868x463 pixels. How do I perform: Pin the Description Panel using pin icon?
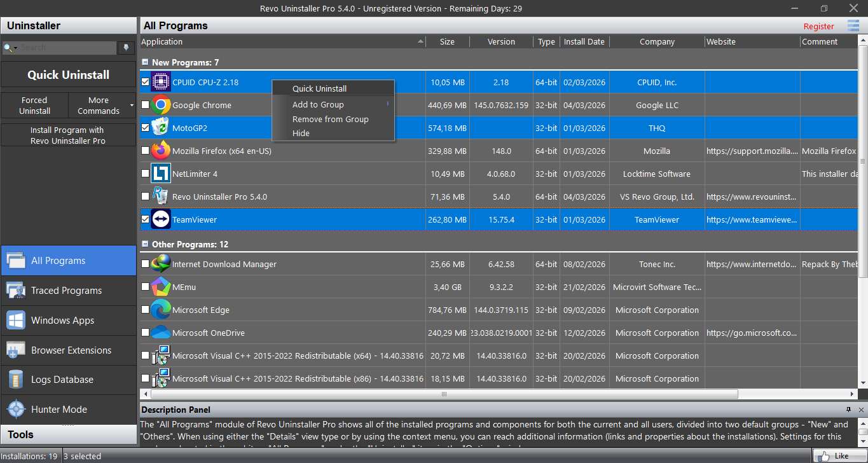pyautogui.click(x=848, y=410)
